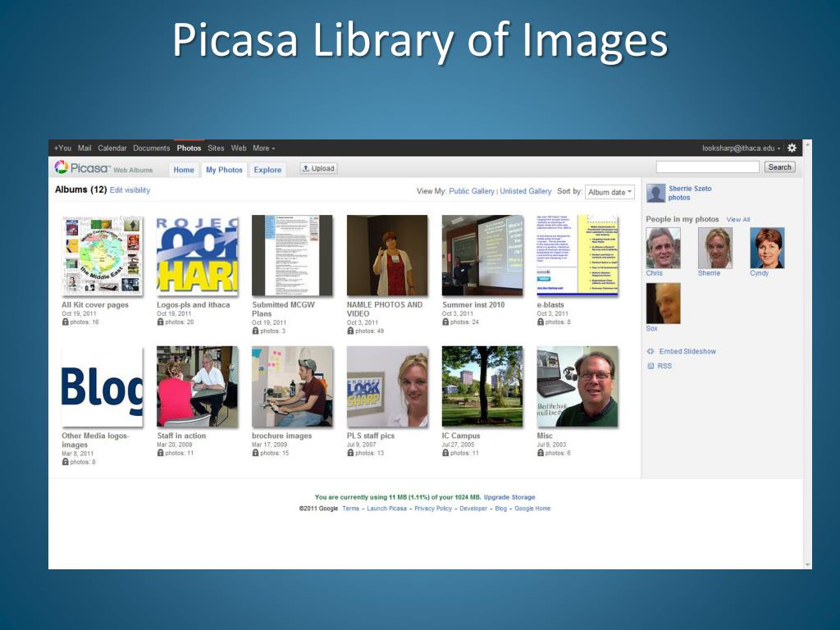This screenshot has width=840, height=630.
Task: Click Sox face thumbnail
Action: tap(663, 304)
